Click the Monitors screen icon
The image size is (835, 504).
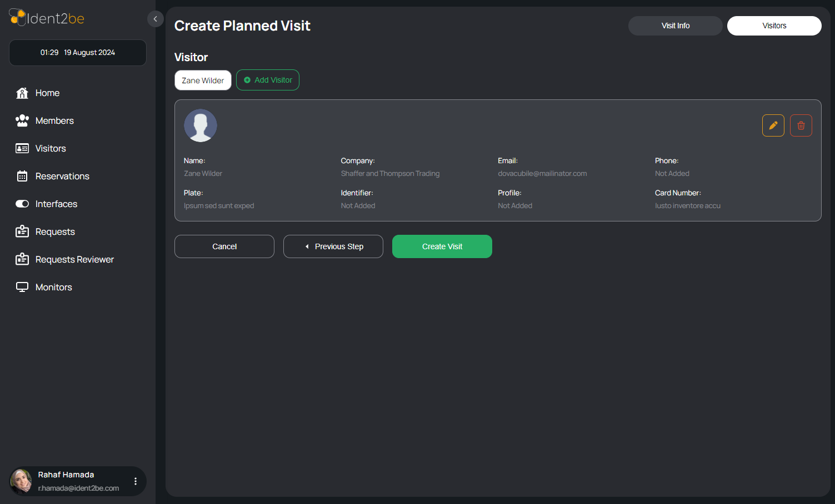coord(22,287)
